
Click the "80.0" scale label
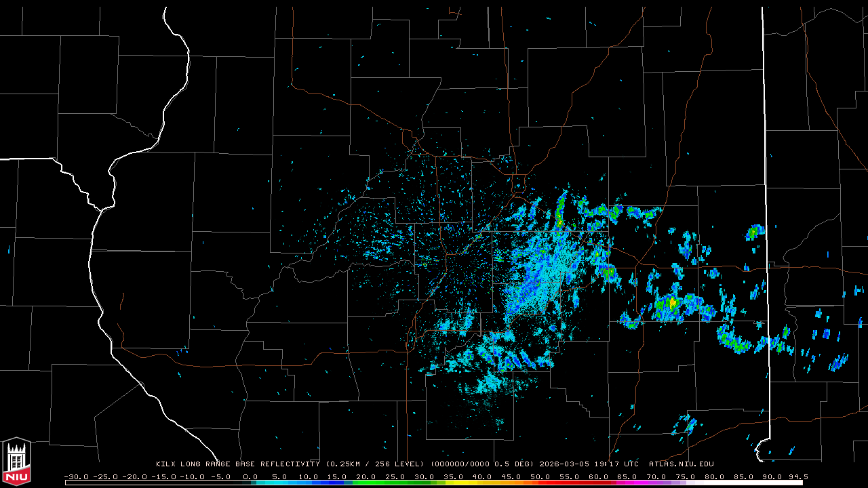(713, 476)
